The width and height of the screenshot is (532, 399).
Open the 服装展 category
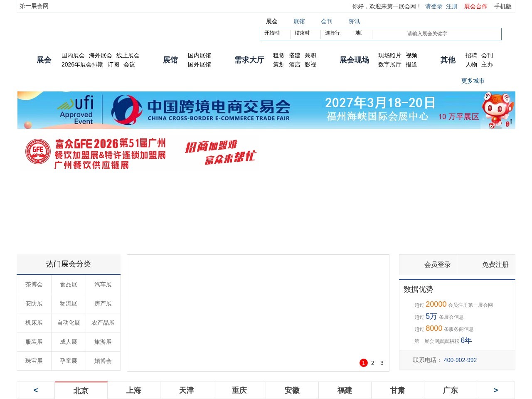coord(34,342)
